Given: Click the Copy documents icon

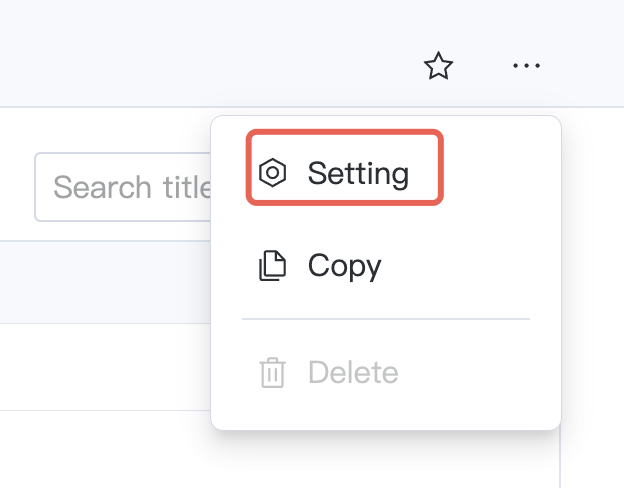Looking at the screenshot, I should [272, 266].
